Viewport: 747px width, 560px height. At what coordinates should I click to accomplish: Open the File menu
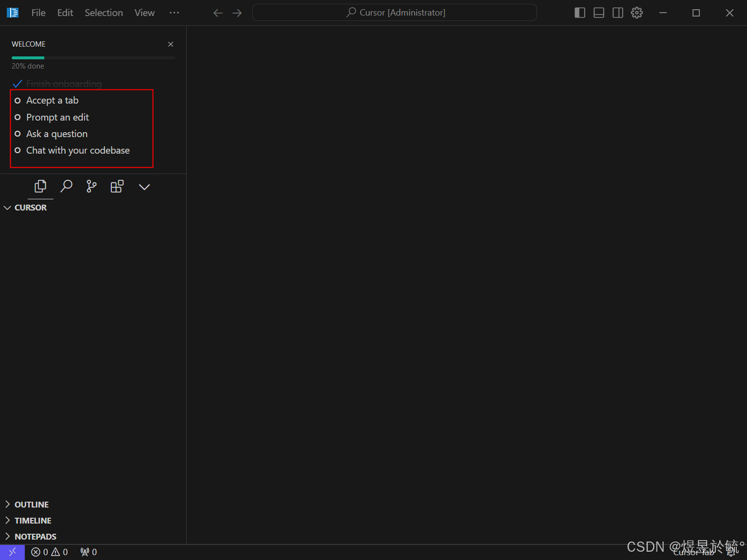(38, 13)
